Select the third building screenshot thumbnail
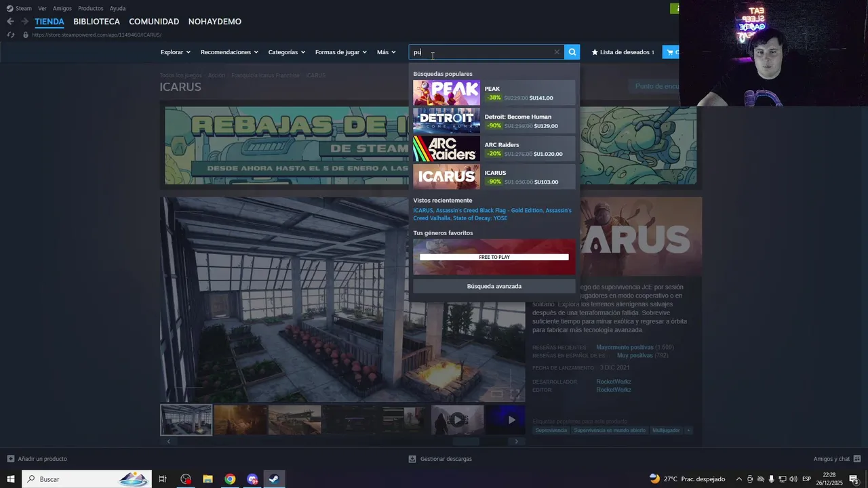868x488 pixels. [x=294, y=420]
